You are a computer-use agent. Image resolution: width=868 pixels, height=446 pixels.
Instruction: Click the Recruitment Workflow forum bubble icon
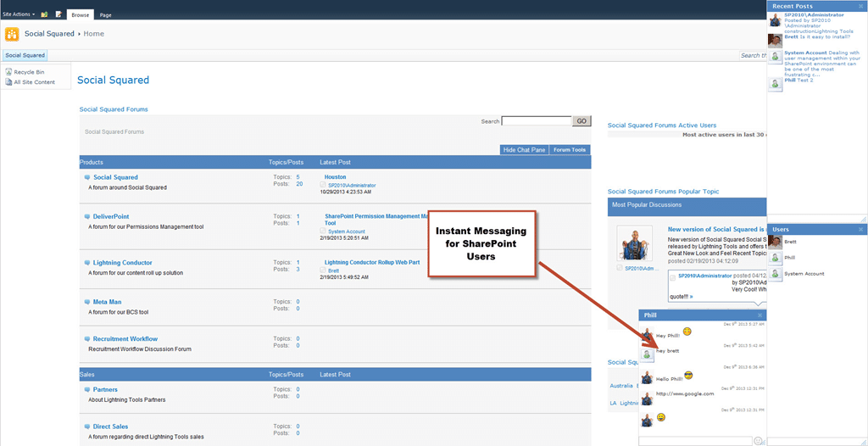87,338
